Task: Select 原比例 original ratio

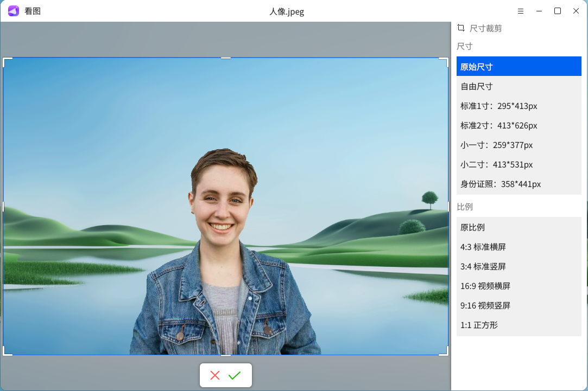Action: (x=519, y=227)
